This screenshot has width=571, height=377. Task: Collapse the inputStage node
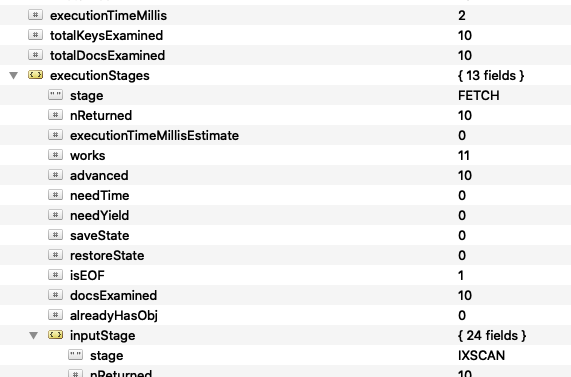point(34,335)
